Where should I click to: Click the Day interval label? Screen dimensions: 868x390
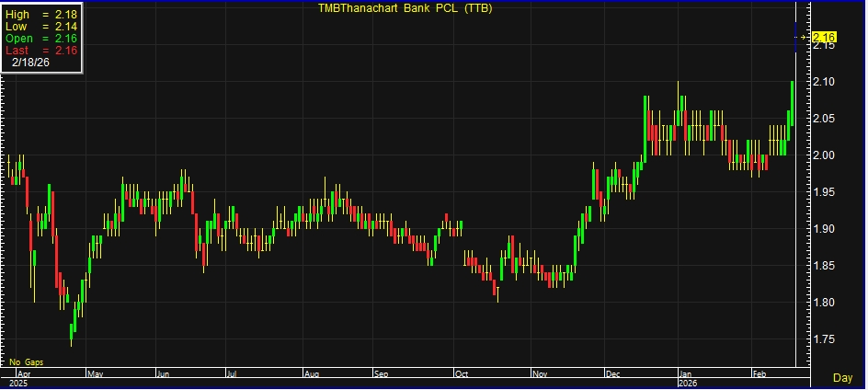pyautogui.click(x=842, y=377)
